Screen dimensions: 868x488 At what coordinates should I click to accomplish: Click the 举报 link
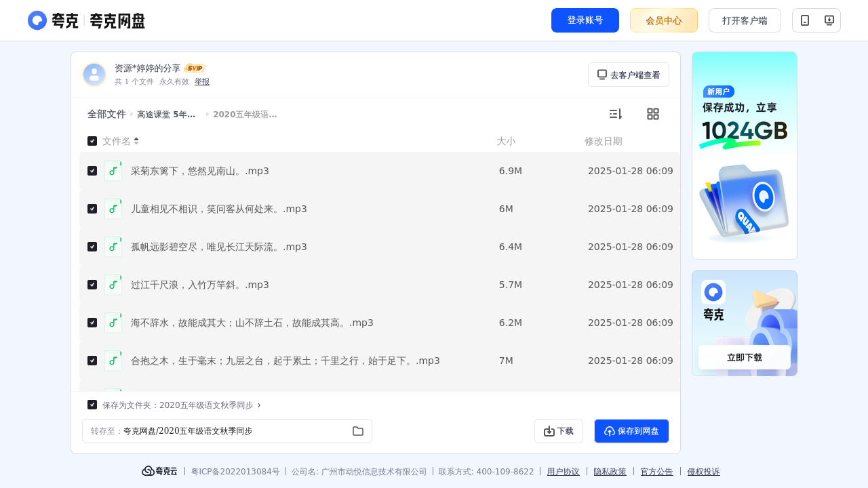tap(202, 81)
